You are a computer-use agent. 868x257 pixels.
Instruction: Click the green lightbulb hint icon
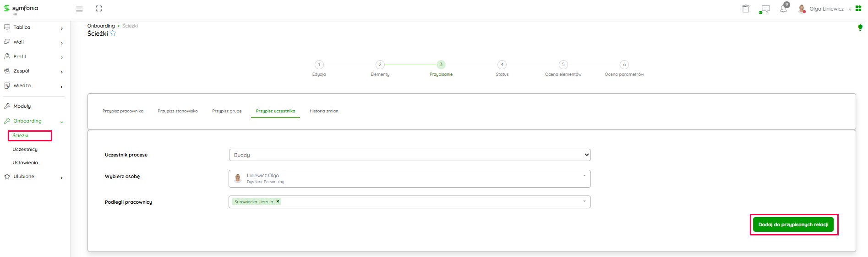click(860, 28)
